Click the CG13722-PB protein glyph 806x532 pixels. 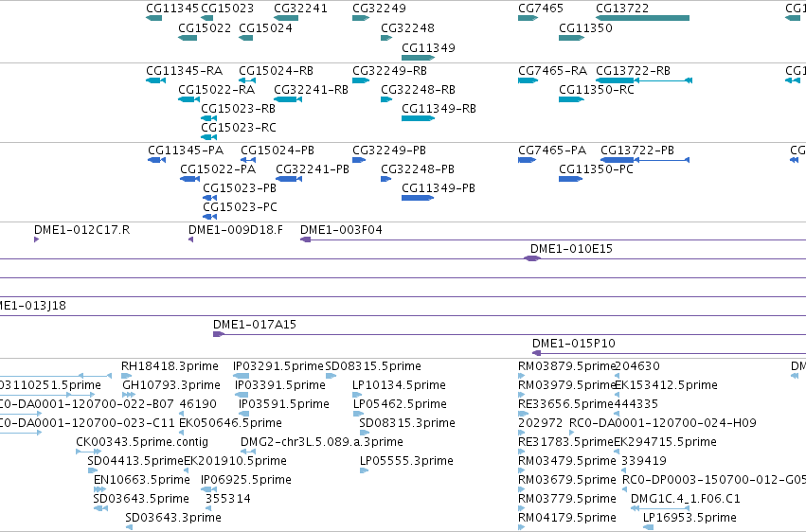click(x=645, y=160)
